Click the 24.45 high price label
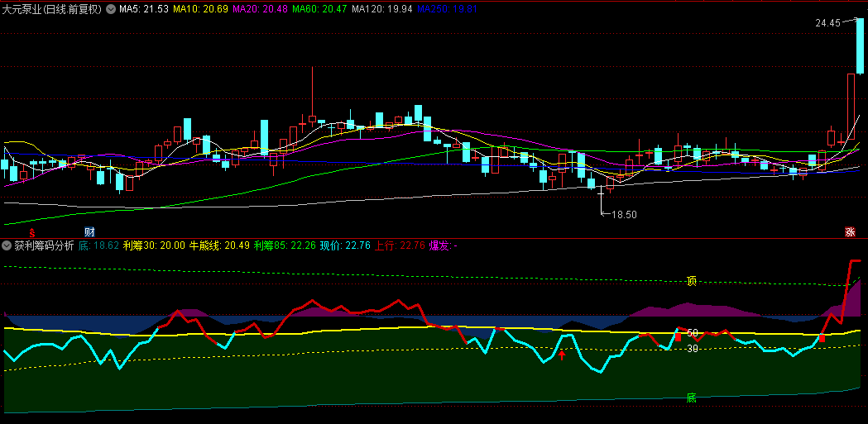This screenshot has width=868, height=424. click(x=827, y=23)
